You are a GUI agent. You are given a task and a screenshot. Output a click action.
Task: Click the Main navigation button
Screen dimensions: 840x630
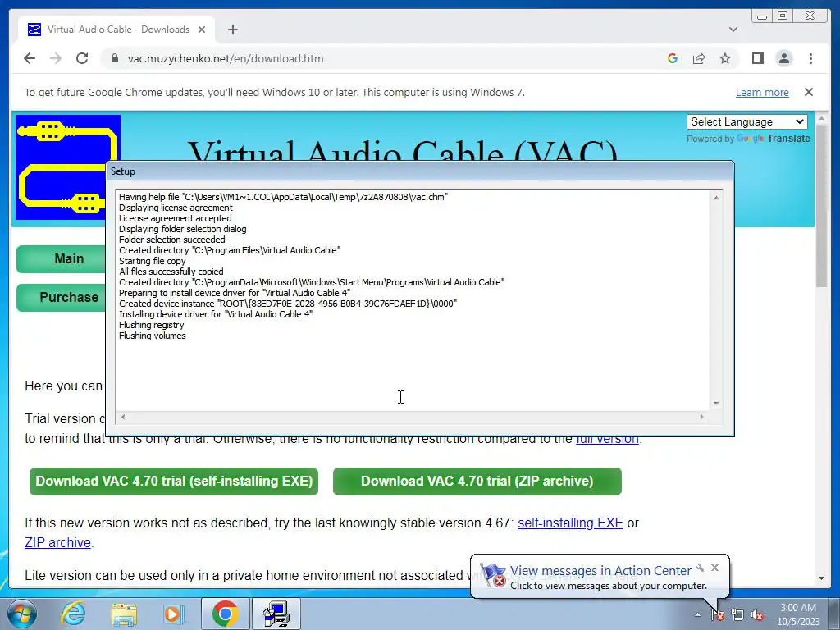(61, 259)
